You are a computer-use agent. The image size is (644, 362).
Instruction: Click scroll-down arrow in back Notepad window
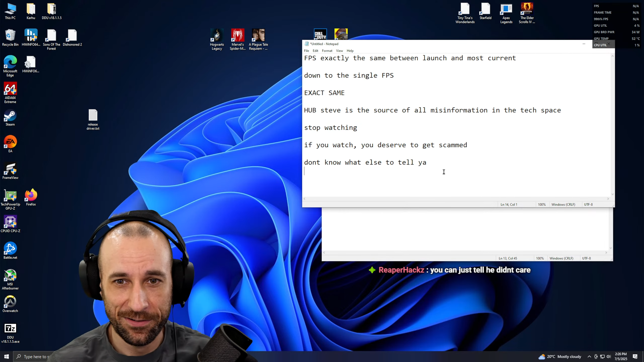[x=611, y=248]
